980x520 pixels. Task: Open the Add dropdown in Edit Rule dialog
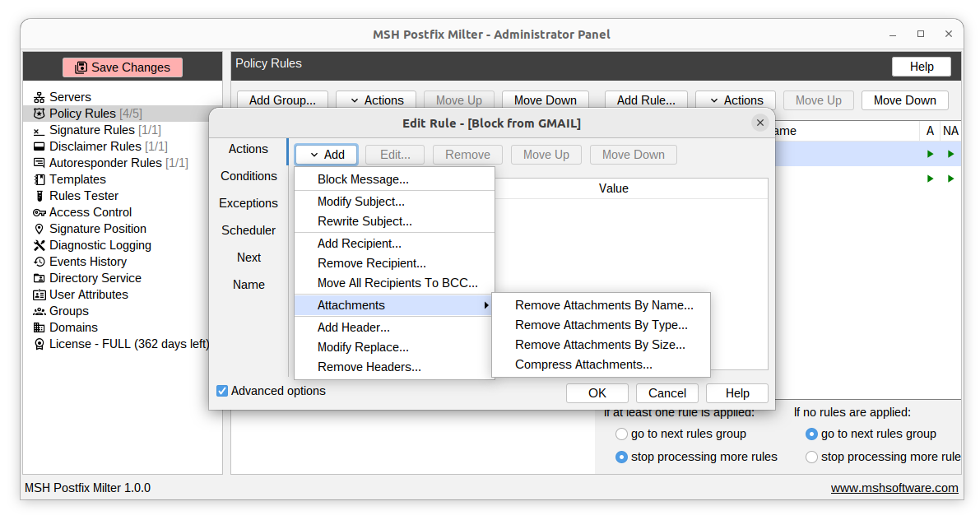326,155
